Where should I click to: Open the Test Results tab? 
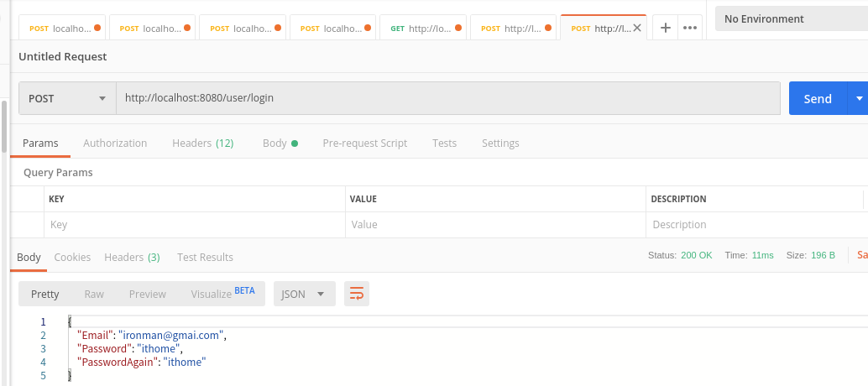[x=205, y=257]
